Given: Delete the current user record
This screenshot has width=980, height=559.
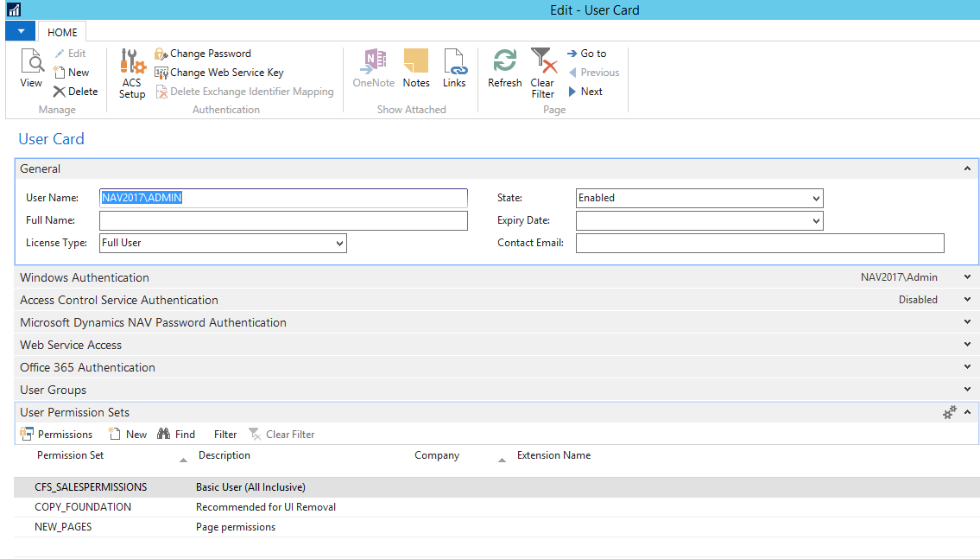Looking at the screenshot, I should tap(75, 92).
